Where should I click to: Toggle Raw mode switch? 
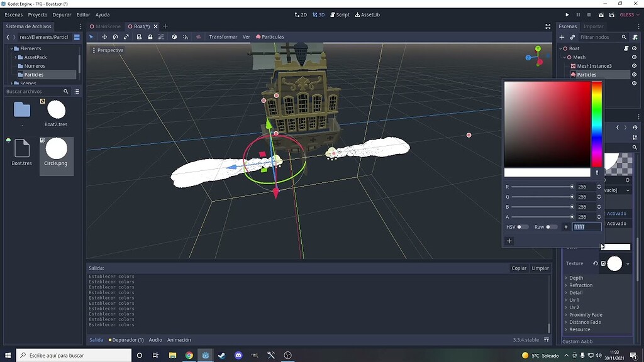pyautogui.click(x=551, y=227)
